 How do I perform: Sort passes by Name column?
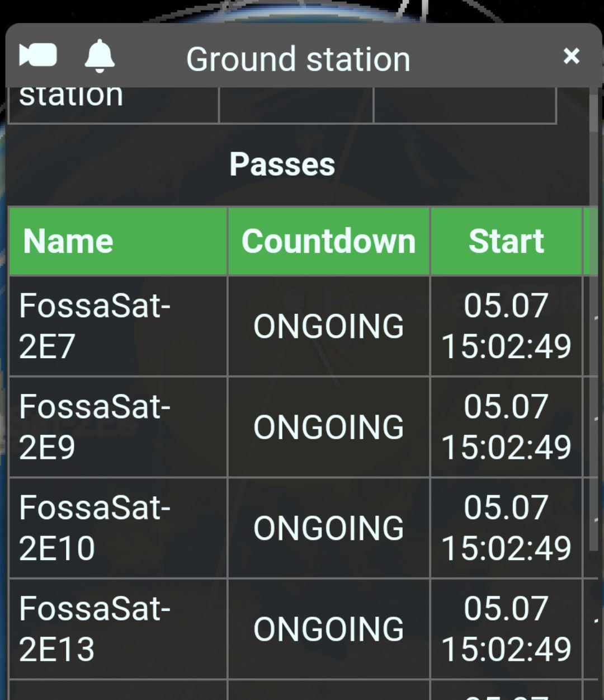[68, 241]
